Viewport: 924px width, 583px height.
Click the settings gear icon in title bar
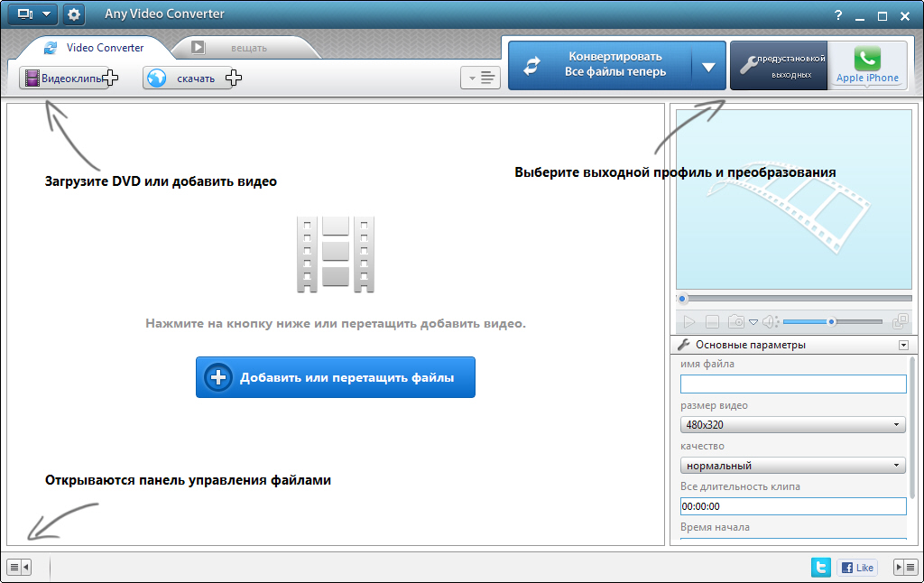coord(73,14)
